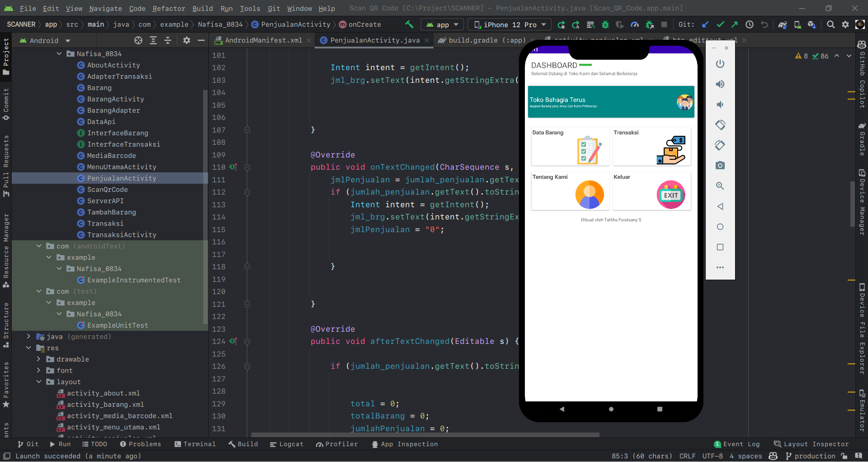The image size is (868, 462).
Task: Attach debugger to Android process
Action: click(x=650, y=25)
